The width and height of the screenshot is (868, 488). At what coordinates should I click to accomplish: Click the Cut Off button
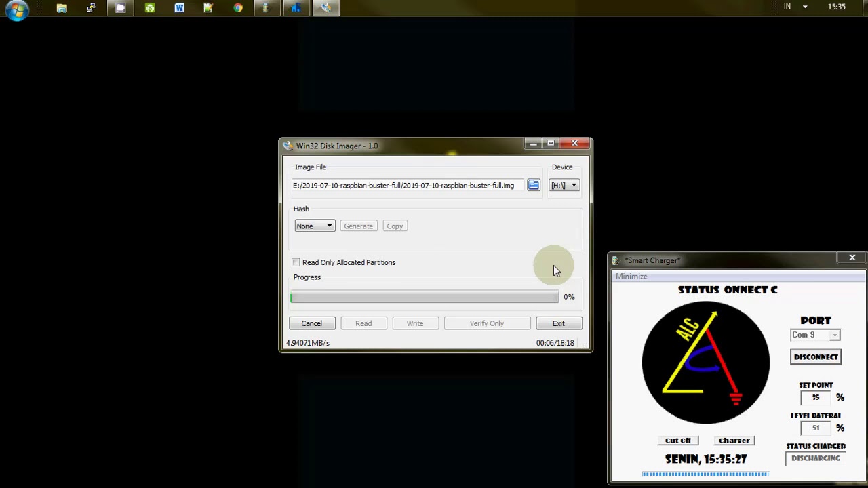coord(678,441)
